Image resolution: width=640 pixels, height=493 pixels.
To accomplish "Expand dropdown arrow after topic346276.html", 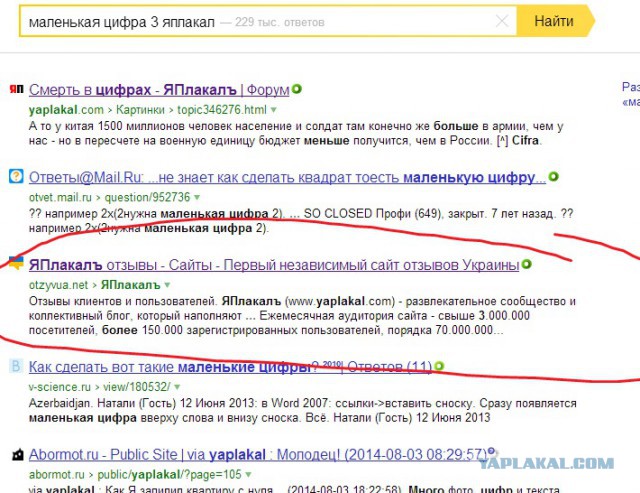I will point(273,110).
